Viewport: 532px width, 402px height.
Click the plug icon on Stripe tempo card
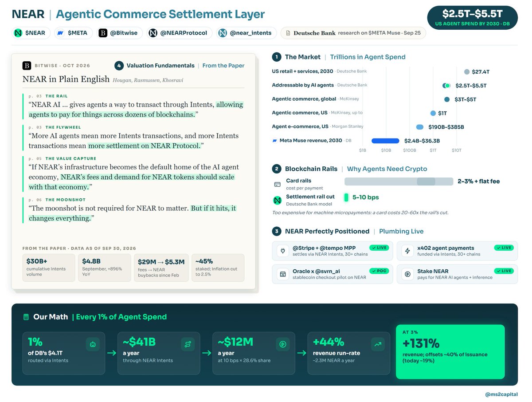pos(282,251)
